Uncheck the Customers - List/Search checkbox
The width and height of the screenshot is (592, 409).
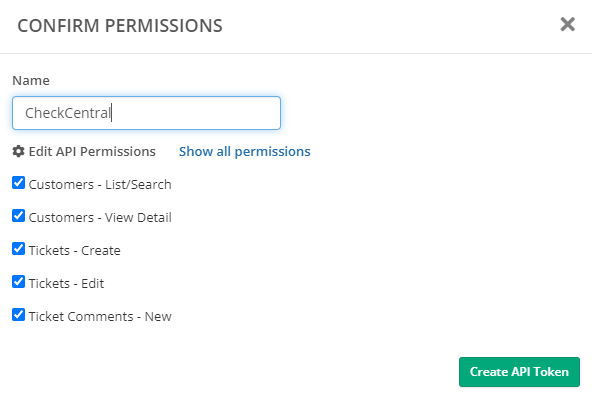(18, 183)
